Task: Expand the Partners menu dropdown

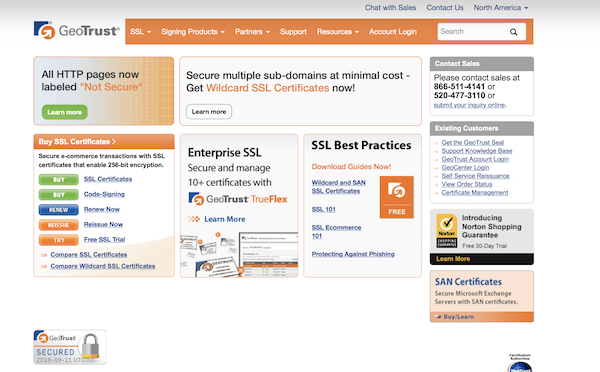Action: point(252,32)
